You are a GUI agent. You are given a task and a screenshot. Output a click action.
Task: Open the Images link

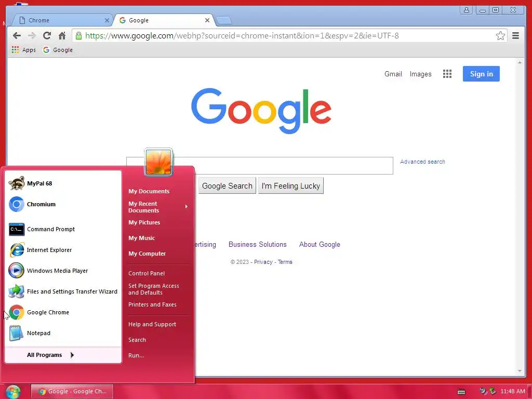tap(420, 74)
